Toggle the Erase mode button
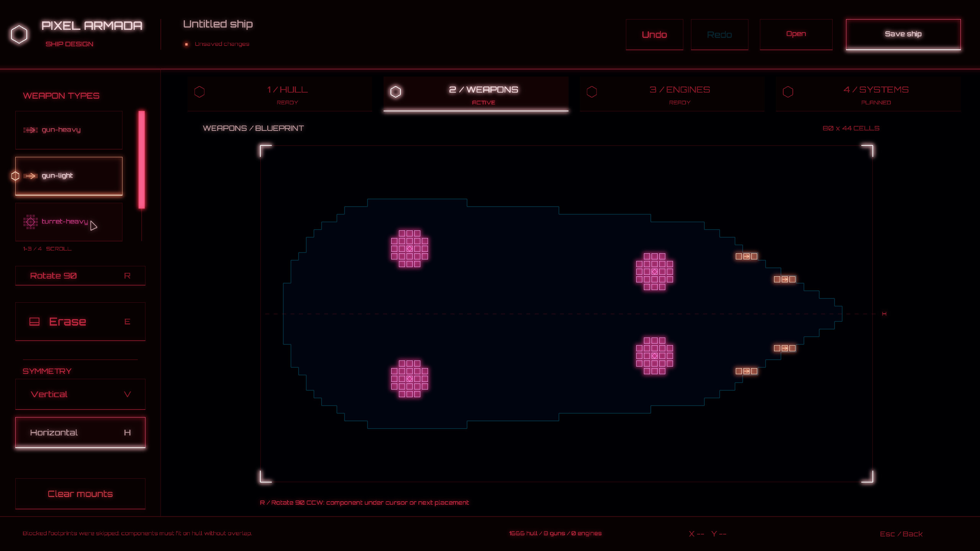 (x=80, y=321)
